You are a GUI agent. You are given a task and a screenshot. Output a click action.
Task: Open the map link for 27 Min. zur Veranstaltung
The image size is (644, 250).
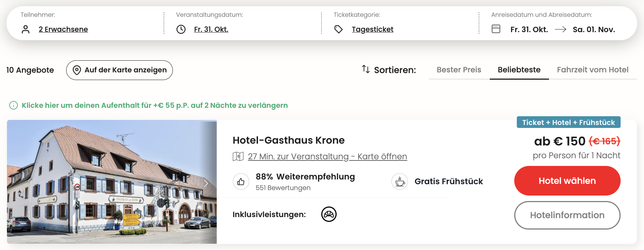[x=327, y=156]
